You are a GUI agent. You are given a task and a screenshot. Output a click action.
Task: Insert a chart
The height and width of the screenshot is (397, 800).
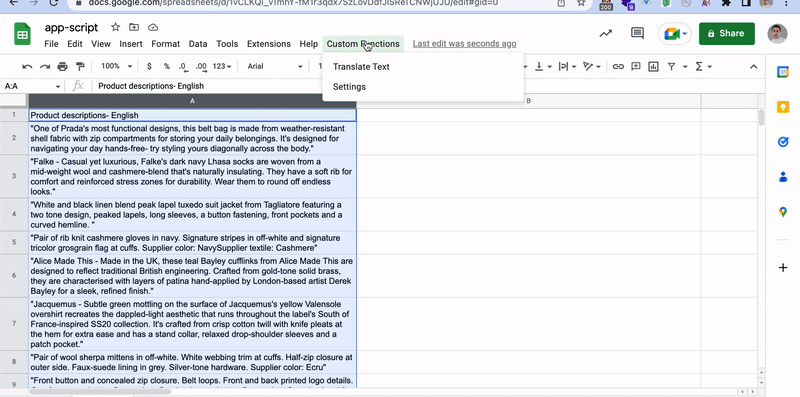(653, 66)
